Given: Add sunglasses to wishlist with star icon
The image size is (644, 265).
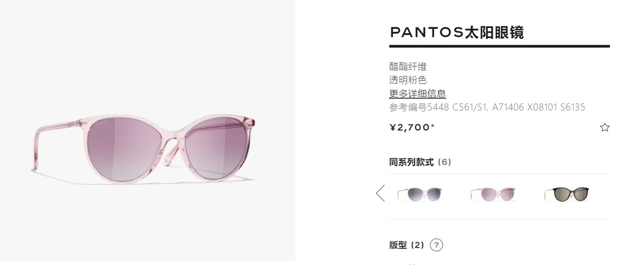Looking at the screenshot, I should (605, 127).
